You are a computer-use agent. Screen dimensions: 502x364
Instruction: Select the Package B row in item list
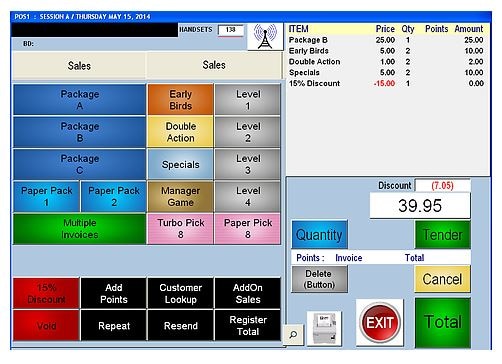click(x=386, y=40)
